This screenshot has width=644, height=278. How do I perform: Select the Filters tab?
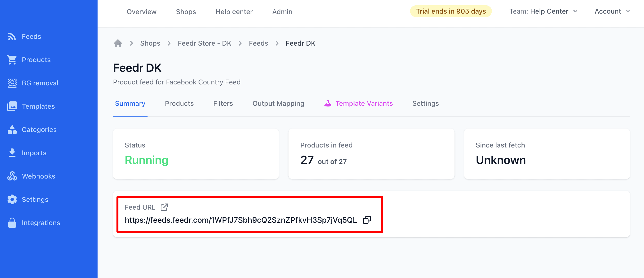coord(223,103)
